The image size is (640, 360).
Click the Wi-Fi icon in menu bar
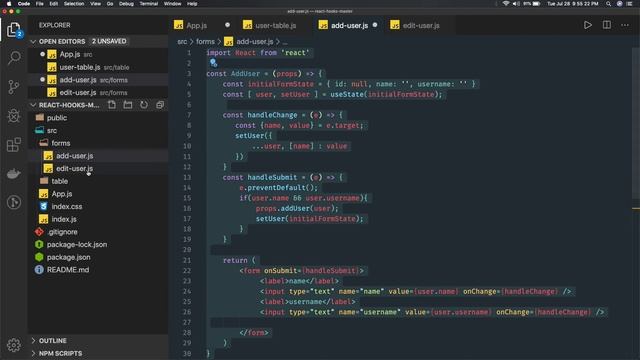click(506, 4)
